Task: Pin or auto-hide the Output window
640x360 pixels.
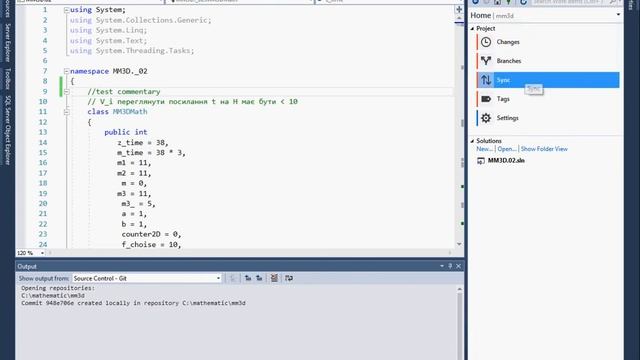Action: [x=450, y=266]
